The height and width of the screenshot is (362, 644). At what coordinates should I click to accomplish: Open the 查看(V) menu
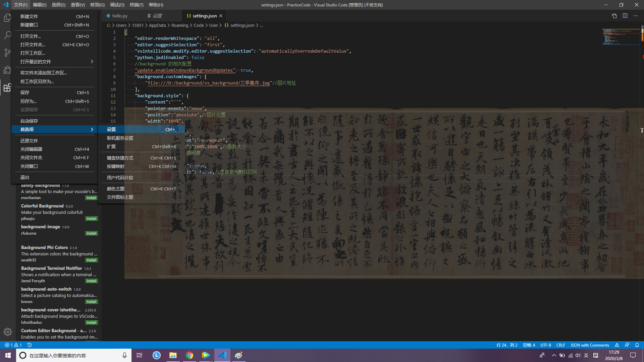[x=77, y=5]
